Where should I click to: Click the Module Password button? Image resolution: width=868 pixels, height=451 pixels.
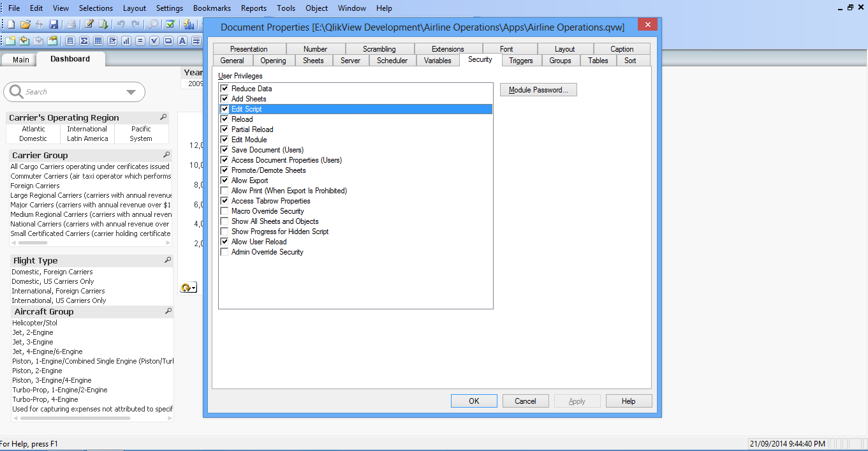click(x=538, y=90)
